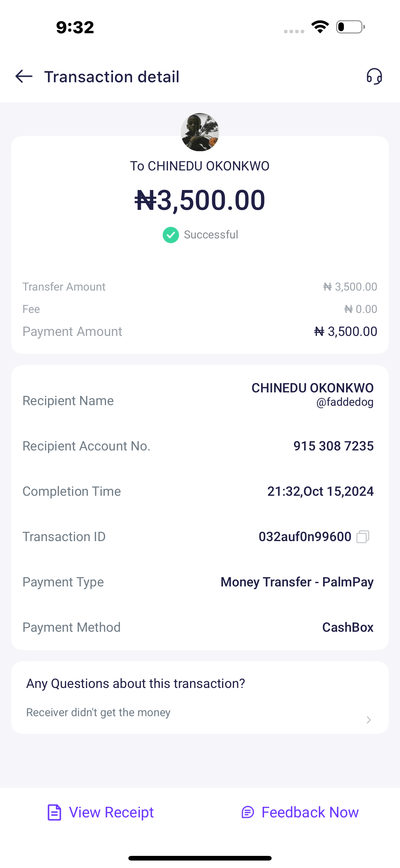Tap the battery status icon

pyautogui.click(x=350, y=27)
